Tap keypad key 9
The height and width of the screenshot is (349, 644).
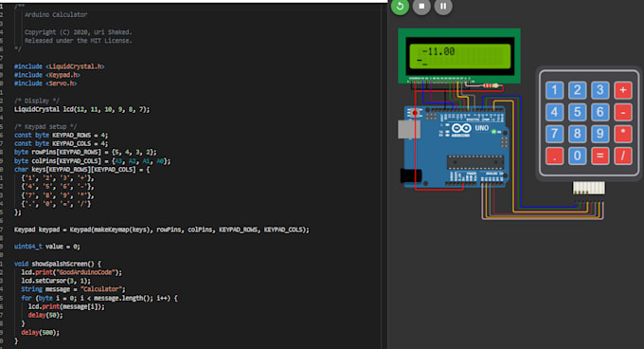pos(599,134)
